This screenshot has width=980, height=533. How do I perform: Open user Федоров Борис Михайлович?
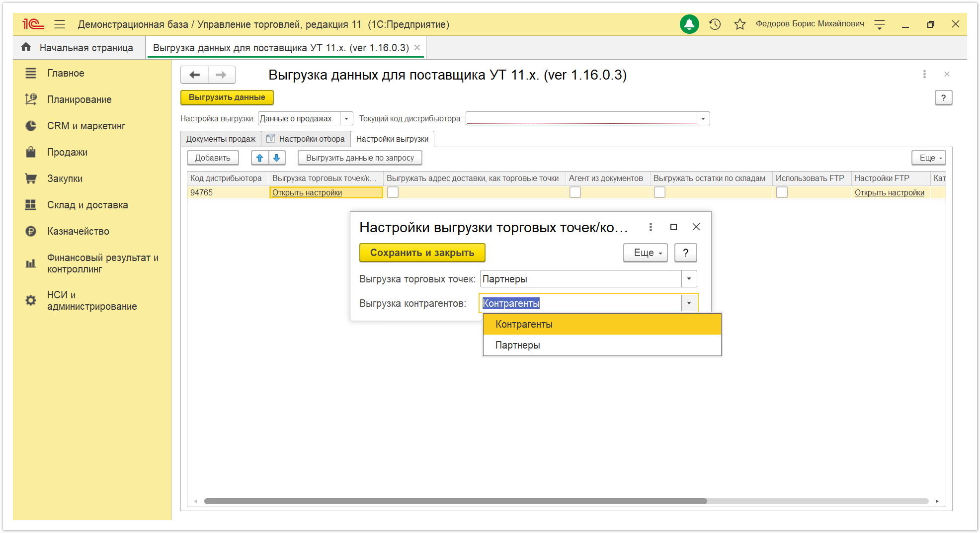click(810, 24)
